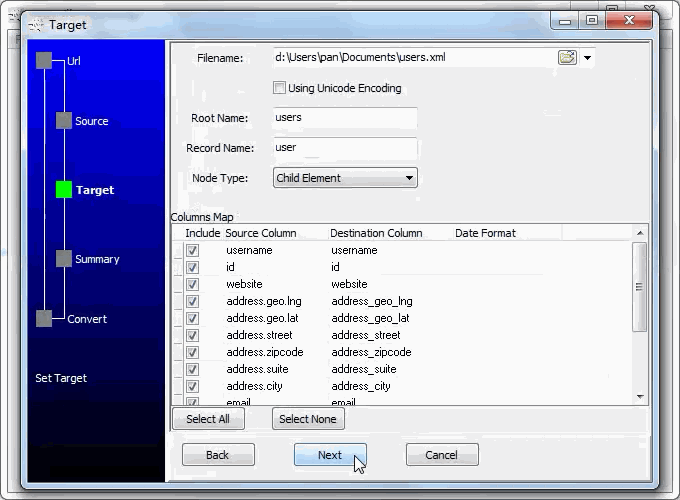680x500 pixels.
Task: Uncheck the username column include checkbox
Action: [192, 251]
